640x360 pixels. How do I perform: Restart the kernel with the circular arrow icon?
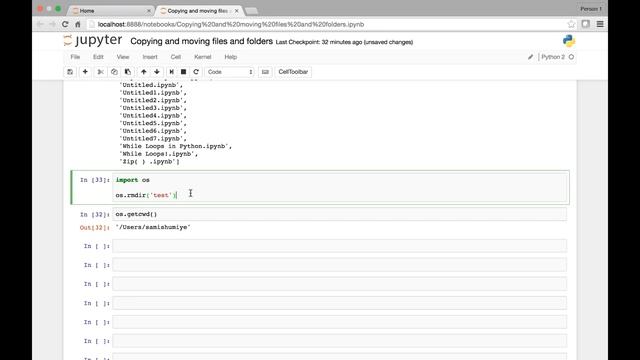click(196, 72)
